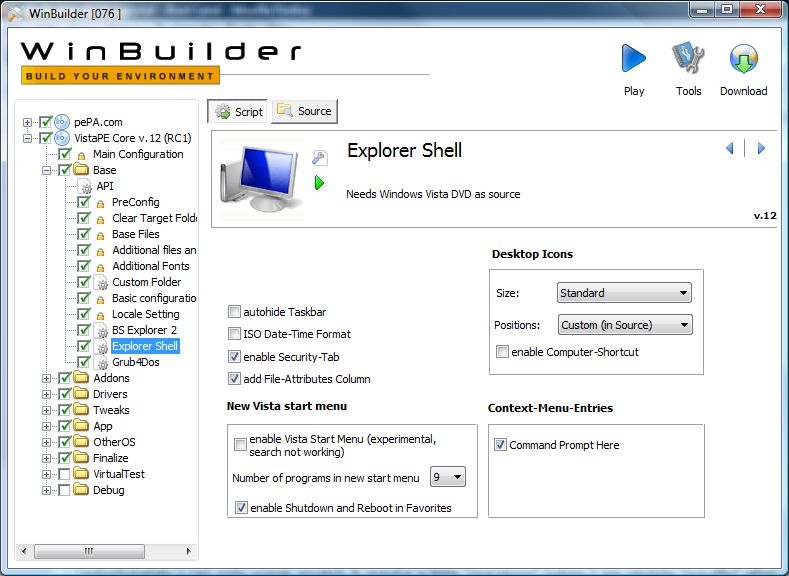Expand the pePA.com tree node
The height and width of the screenshot is (576, 789).
click(27, 122)
